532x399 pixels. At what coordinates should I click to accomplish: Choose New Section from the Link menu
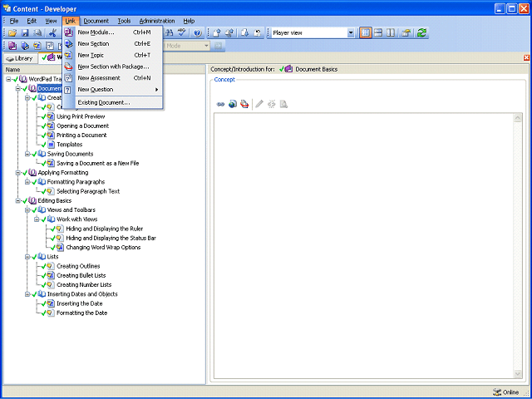click(x=113, y=44)
